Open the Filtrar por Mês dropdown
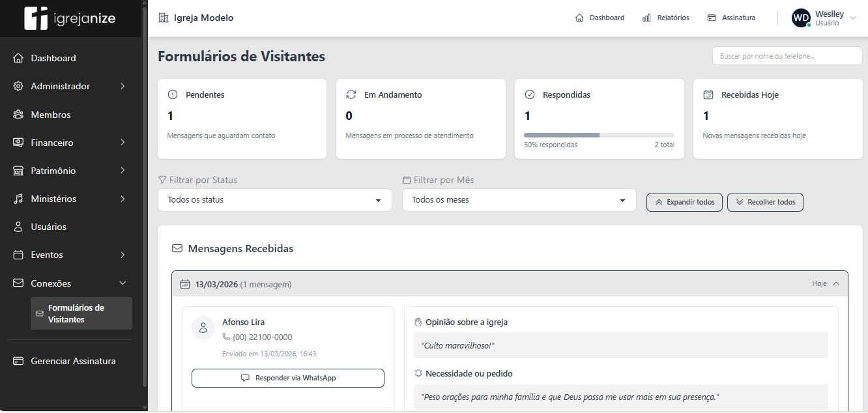The width and height of the screenshot is (868, 413). point(519,200)
